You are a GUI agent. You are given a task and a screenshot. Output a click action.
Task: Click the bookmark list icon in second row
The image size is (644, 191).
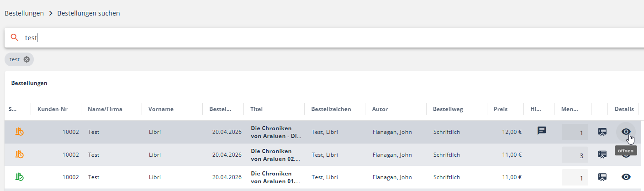point(602,154)
